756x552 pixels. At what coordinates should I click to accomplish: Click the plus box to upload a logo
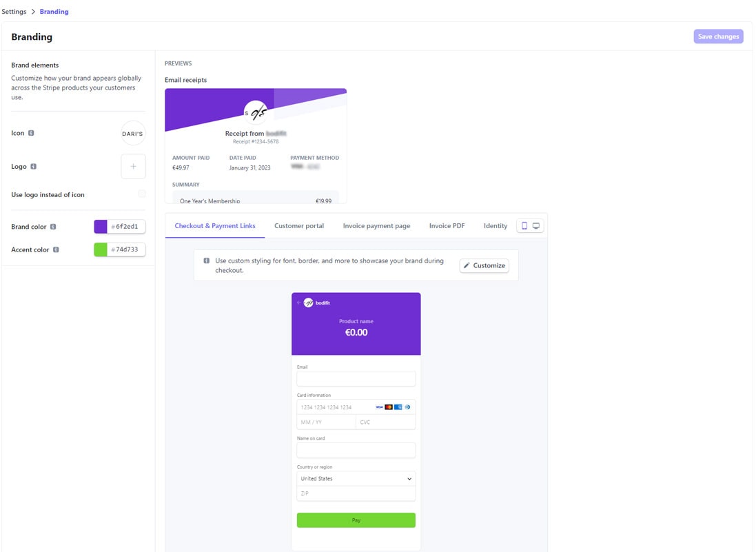pos(133,166)
